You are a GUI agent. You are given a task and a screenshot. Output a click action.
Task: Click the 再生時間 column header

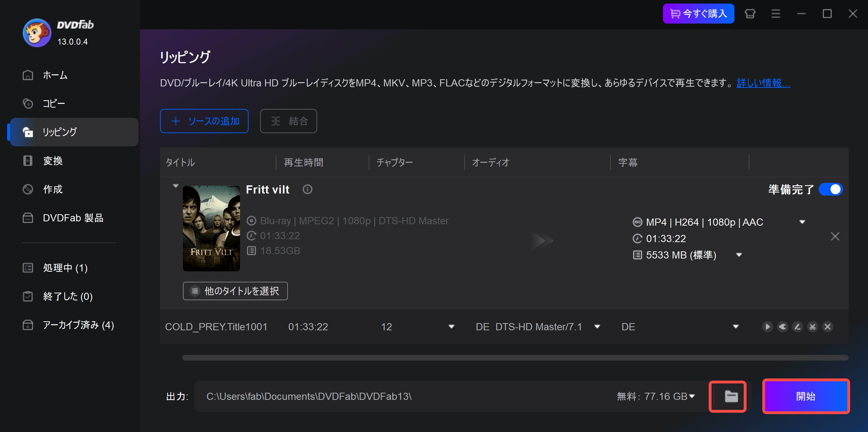point(304,162)
